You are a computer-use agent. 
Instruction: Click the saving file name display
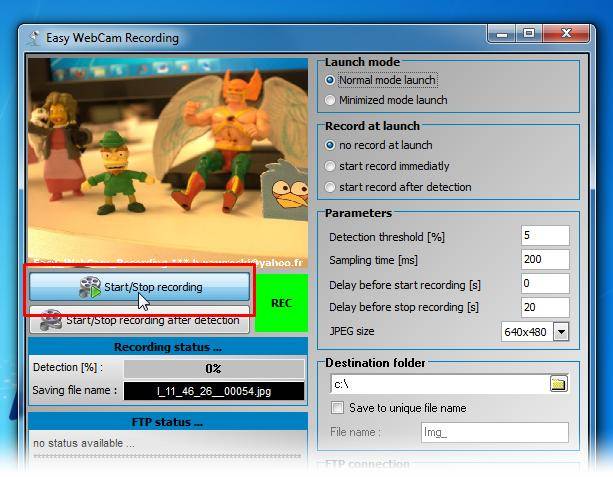point(214,391)
